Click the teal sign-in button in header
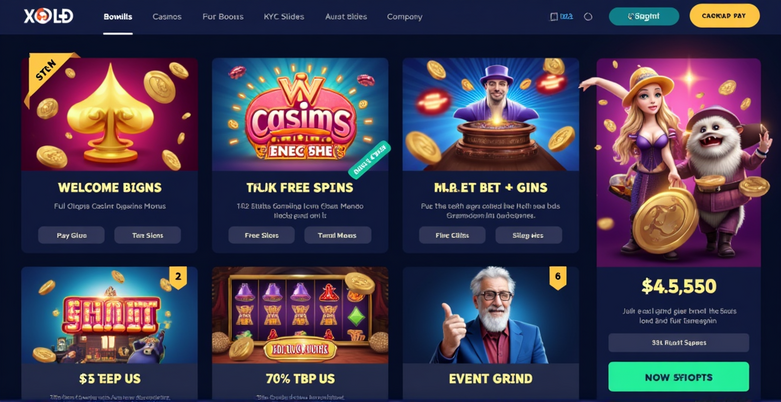Viewport: 781px width, 402px height. [644, 16]
